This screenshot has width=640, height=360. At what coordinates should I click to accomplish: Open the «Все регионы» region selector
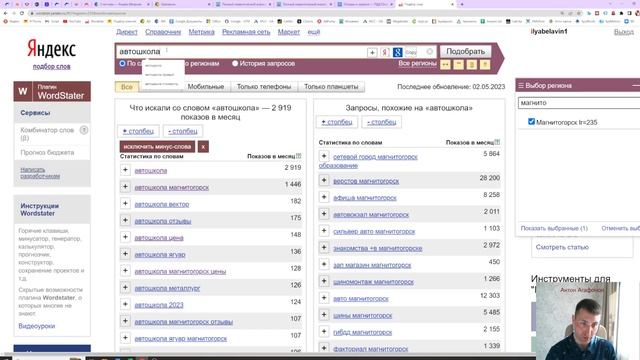(417, 63)
